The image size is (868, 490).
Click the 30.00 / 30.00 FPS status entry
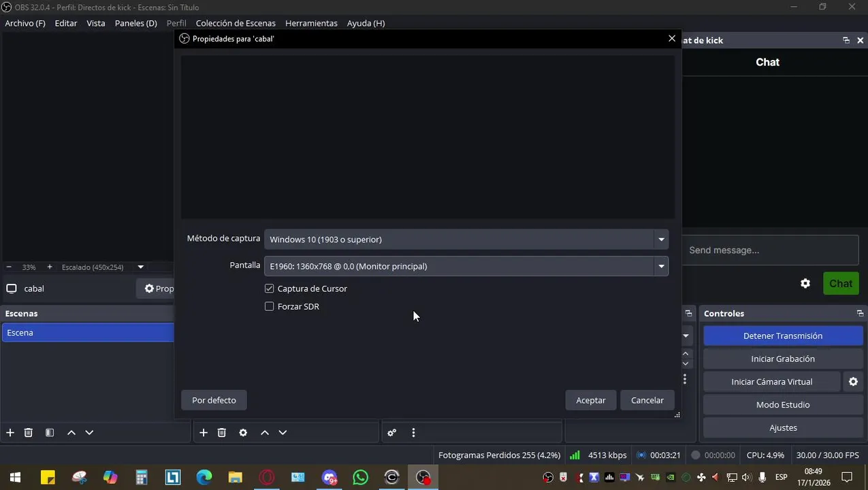tap(827, 455)
